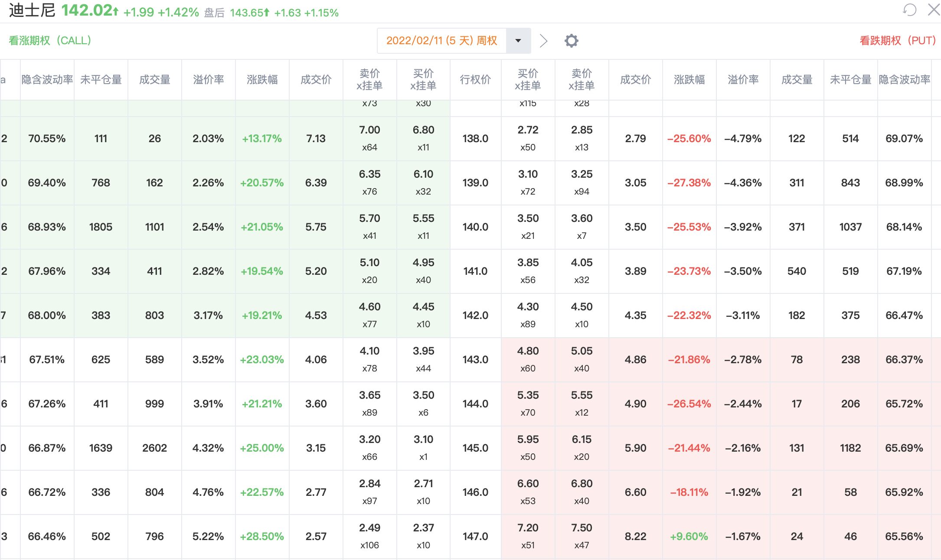Click the call-side 成交价 column header
The height and width of the screenshot is (560, 941).
point(316,80)
